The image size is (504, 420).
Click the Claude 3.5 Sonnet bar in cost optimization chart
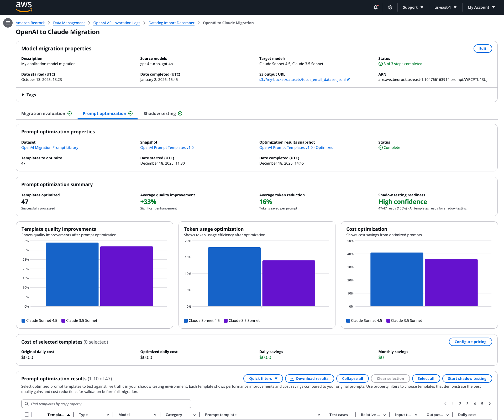(x=451, y=282)
